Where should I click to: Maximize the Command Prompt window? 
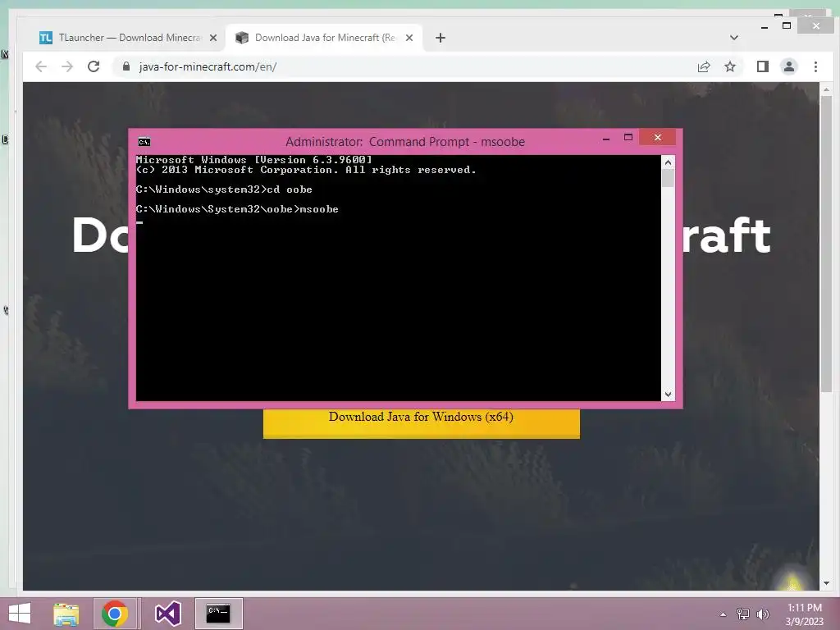pyautogui.click(x=628, y=138)
